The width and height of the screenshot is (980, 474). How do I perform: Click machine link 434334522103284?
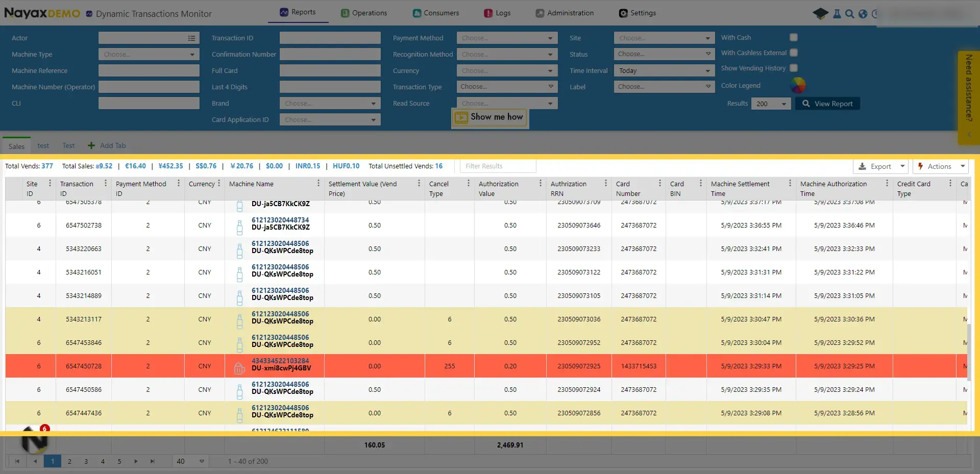(x=280, y=361)
